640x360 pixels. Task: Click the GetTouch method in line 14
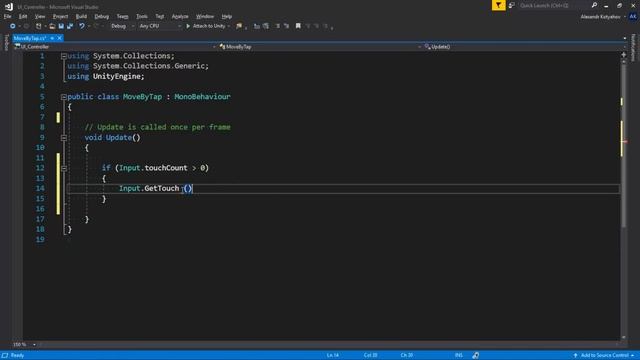pyautogui.click(x=162, y=189)
